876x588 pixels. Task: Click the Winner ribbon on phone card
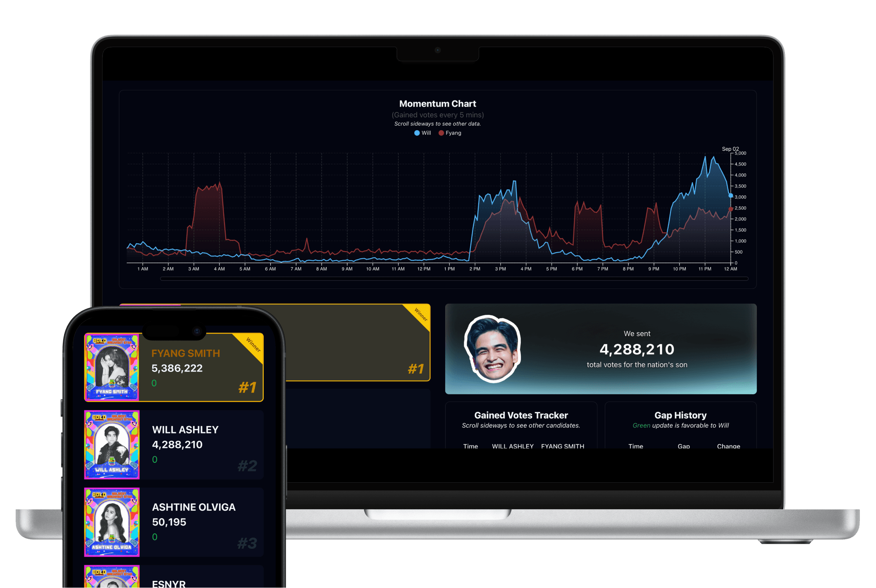tap(253, 345)
